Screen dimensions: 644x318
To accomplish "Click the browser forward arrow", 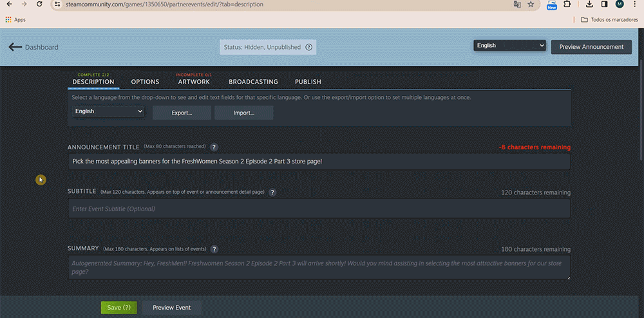I will pyautogui.click(x=24, y=4).
